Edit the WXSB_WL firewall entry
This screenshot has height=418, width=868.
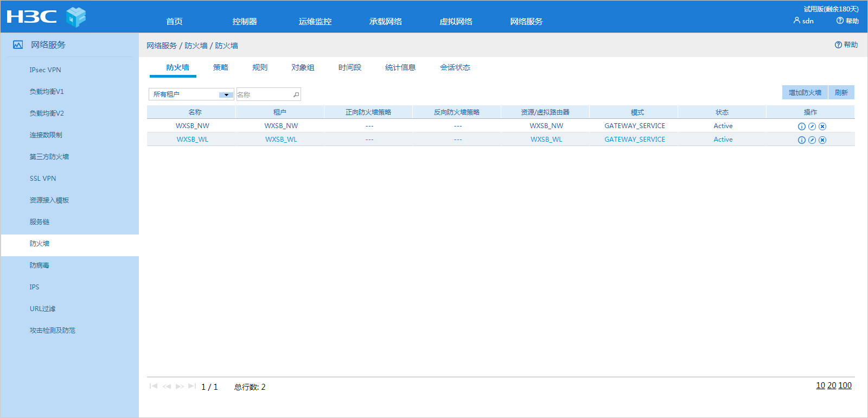pos(812,140)
